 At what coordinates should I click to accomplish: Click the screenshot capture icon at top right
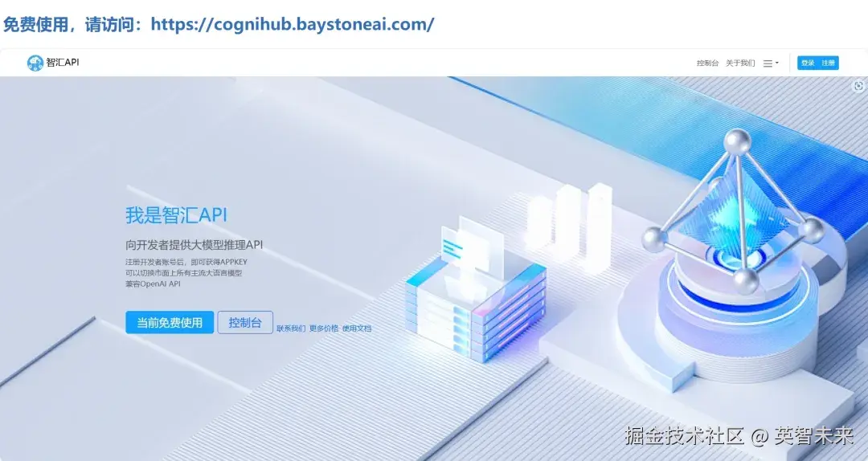click(858, 85)
